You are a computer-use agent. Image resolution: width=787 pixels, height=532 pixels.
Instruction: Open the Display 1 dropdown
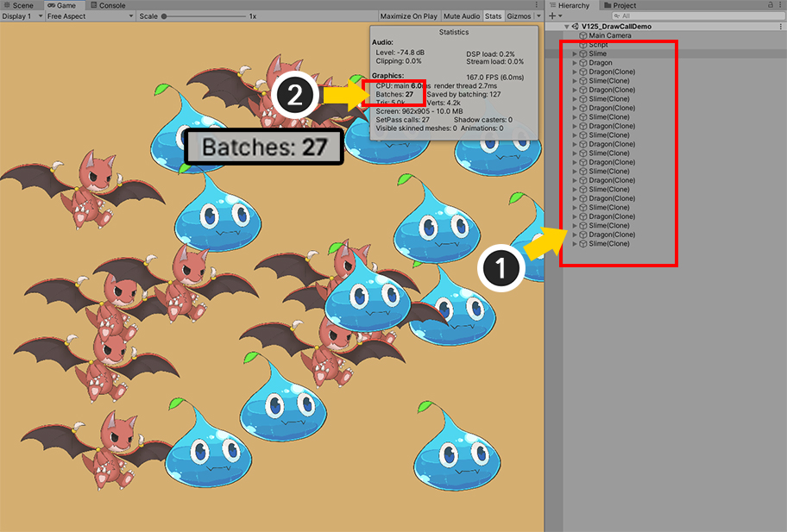[x=22, y=16]
